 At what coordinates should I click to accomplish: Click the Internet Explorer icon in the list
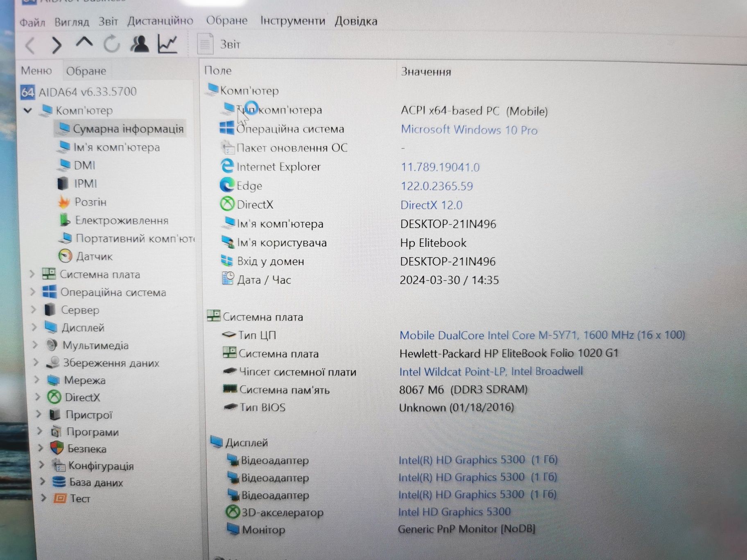pyautogui.click(x=226, y=166)
